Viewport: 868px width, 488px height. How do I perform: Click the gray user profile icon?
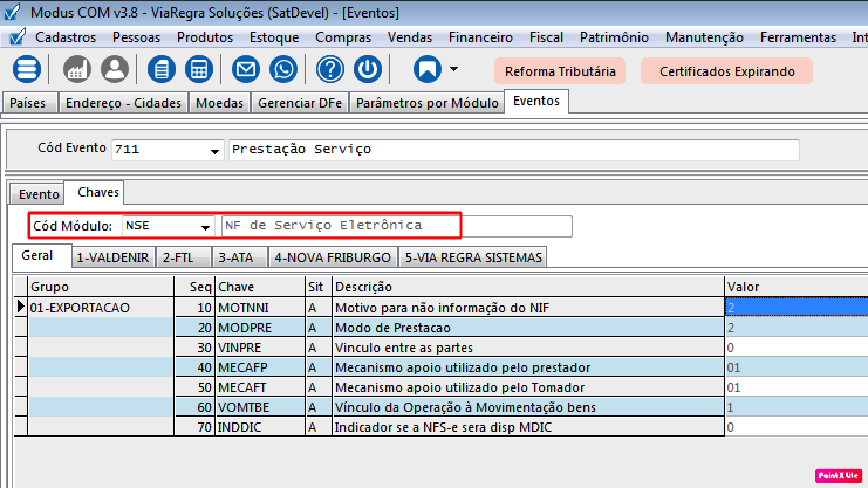tap(115, 70)
